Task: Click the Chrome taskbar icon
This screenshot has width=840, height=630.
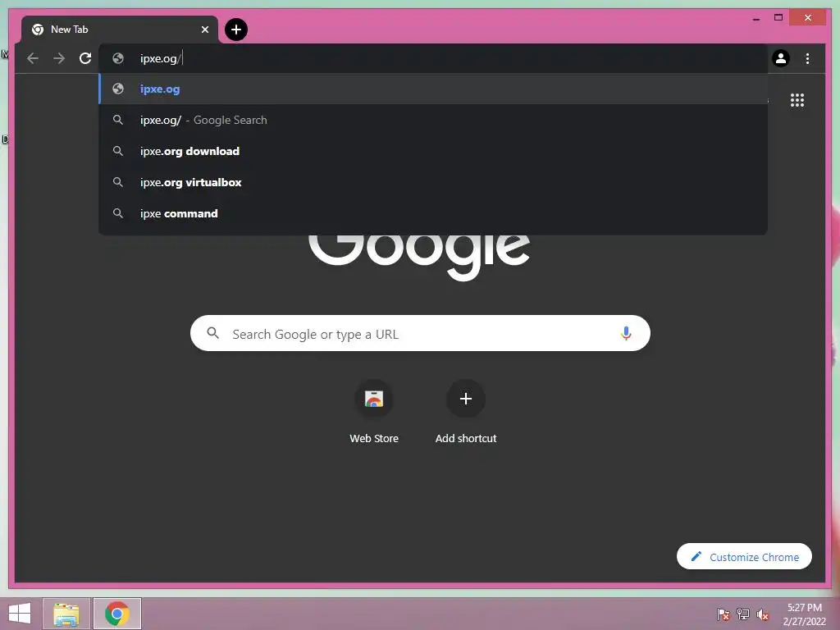Action: (117, 614)
